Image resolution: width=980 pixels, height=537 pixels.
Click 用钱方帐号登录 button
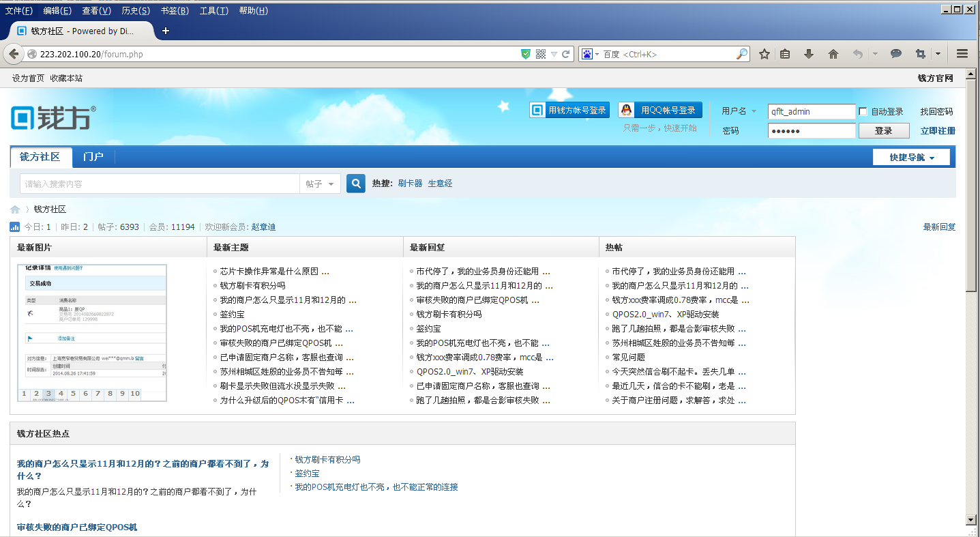tap(569, 111)
